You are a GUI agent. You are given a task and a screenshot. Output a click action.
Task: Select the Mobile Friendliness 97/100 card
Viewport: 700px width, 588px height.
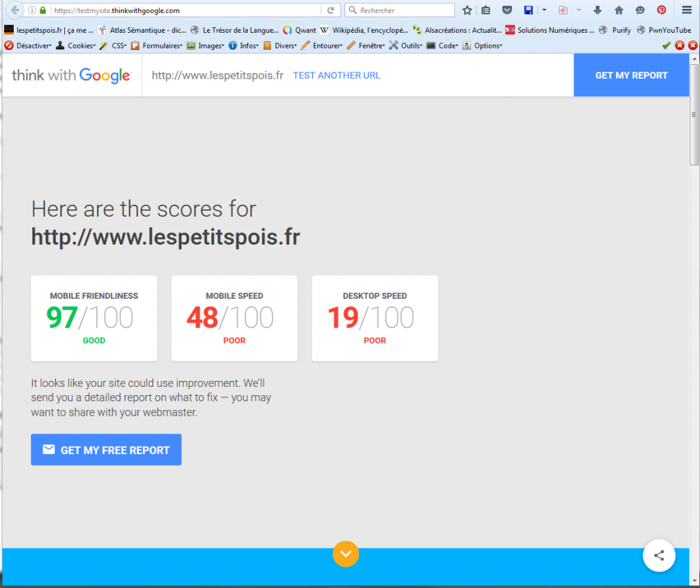click(x=94, y=319)
